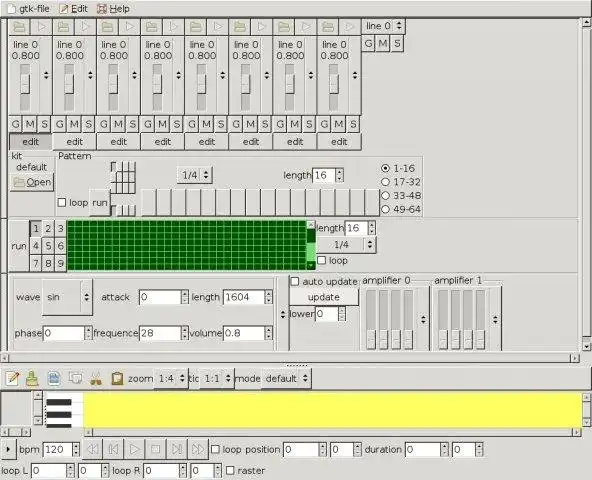This screenshot has height=480, width=592.
Task: Open the wave sin dropdown
Action: pyautogui.click(x=68, y=297)
